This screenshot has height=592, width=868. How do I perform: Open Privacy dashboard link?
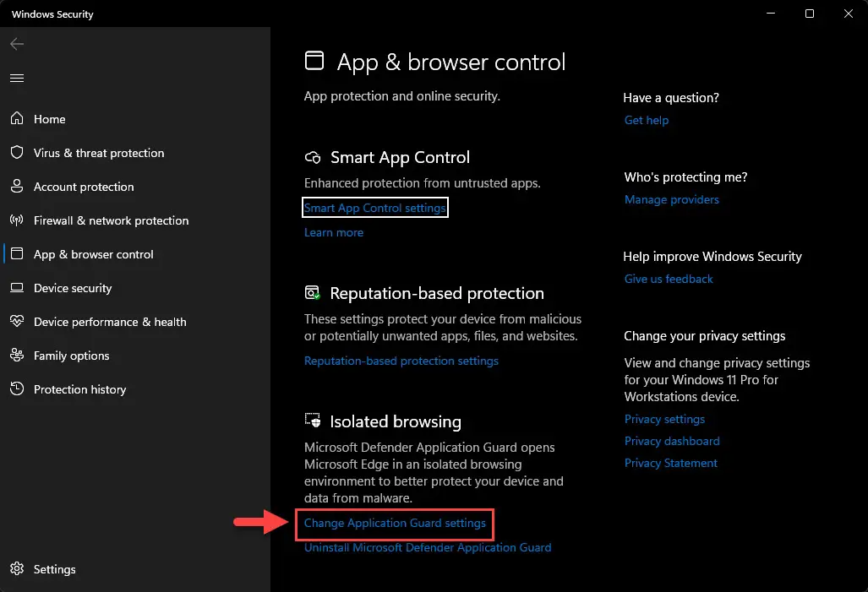[671, 441]
